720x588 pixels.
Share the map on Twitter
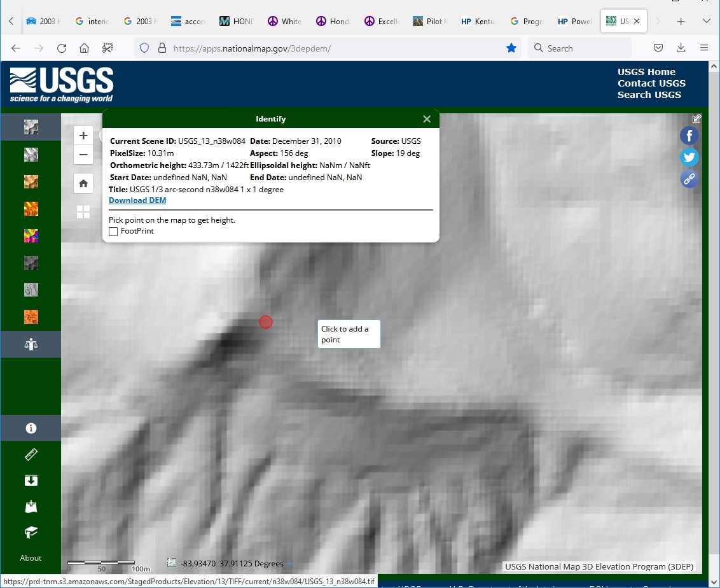point(689,157)
